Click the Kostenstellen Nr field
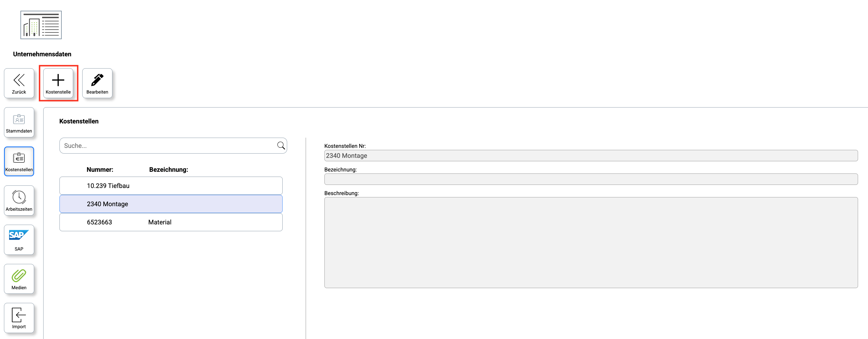Image resolution: width=868 pixels, height=339 pixels. point(591,156)
